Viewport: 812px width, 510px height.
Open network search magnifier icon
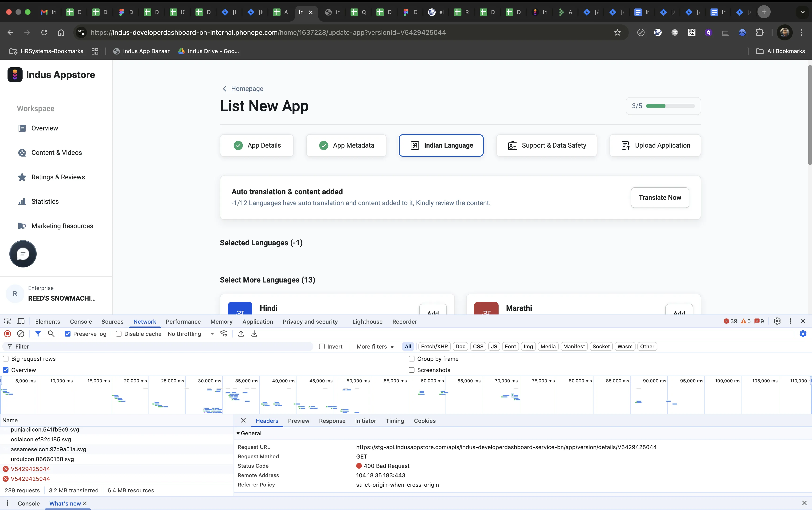51,334
